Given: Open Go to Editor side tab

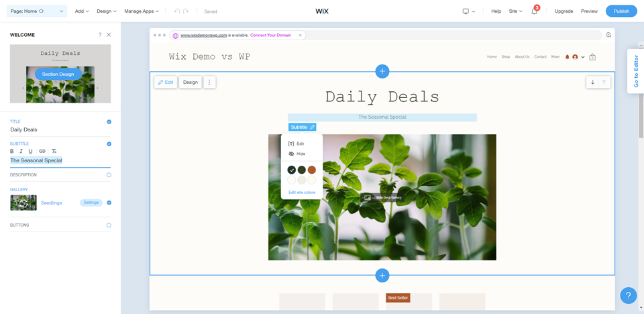Looking at the screenshot, I should click(636, 72).
